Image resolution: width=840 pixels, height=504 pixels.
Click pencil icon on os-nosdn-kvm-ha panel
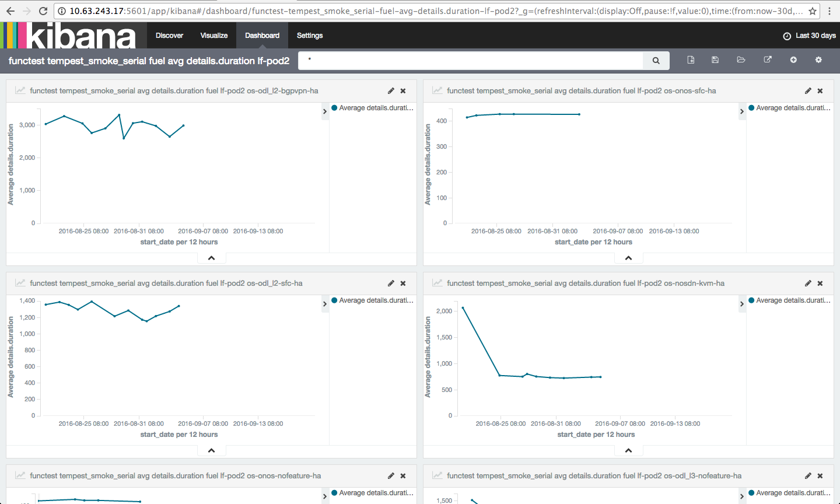coord(808,283)
